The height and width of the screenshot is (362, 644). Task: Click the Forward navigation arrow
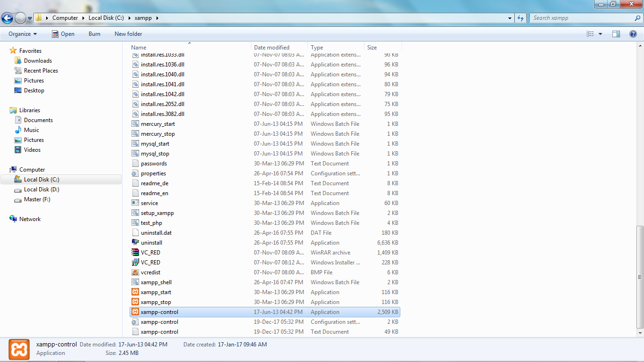click(x=20, y=18)
